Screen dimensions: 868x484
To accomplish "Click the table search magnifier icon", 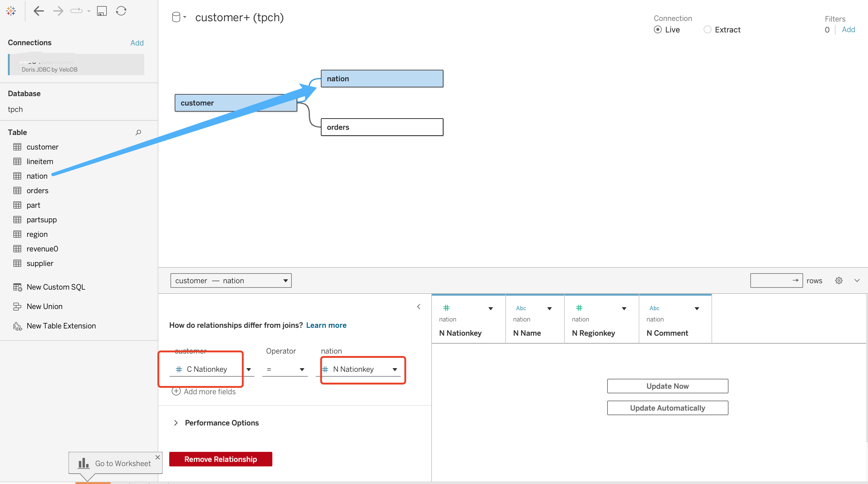I will pyautogui.click(x=138, y=132).
